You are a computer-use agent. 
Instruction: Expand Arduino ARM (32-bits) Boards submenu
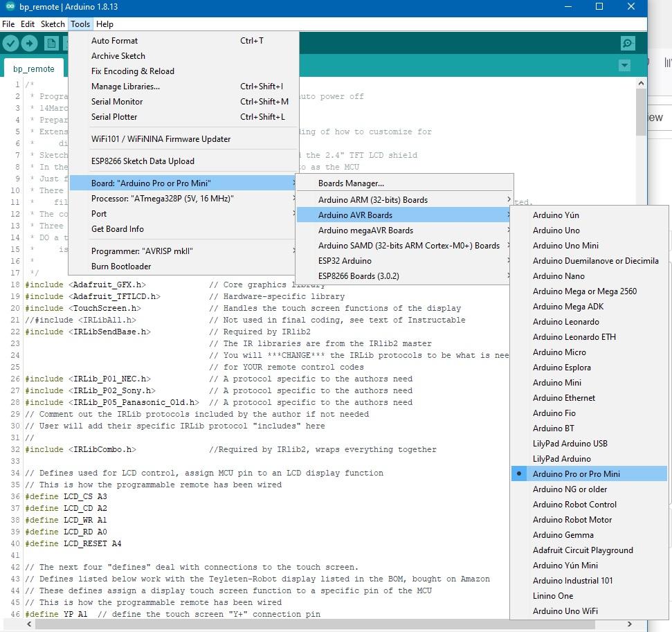(404, 200)
